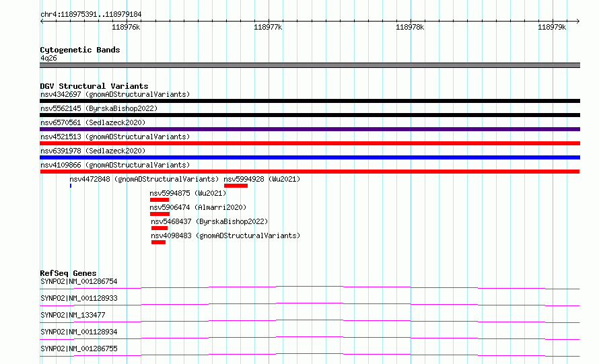
Task: Select the magenta line under NM_001128934
Action: click(310, 338)
